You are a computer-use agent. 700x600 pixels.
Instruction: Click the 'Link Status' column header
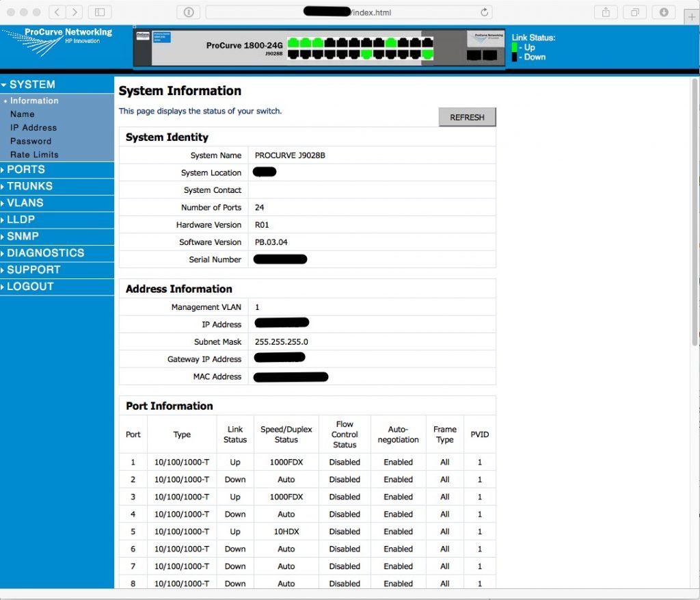pos(235,434)
